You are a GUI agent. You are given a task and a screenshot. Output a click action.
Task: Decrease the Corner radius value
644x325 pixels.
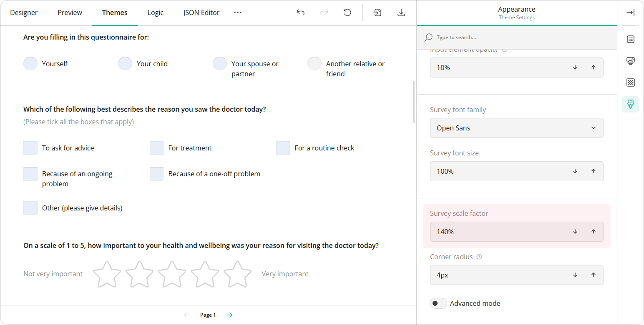pyautogui.click(x=575, y=275)
